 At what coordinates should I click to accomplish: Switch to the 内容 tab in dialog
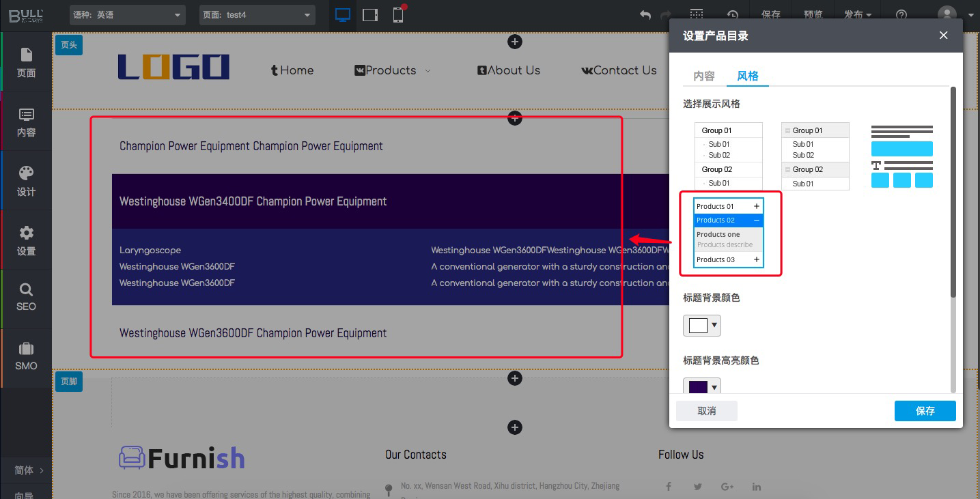[x=704, y=76]
